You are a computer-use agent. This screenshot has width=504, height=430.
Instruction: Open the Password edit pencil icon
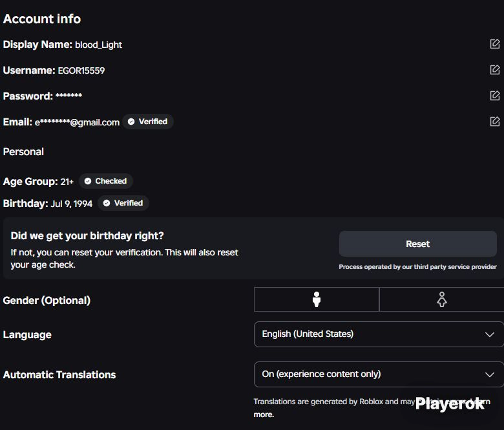tap(495, 96)
